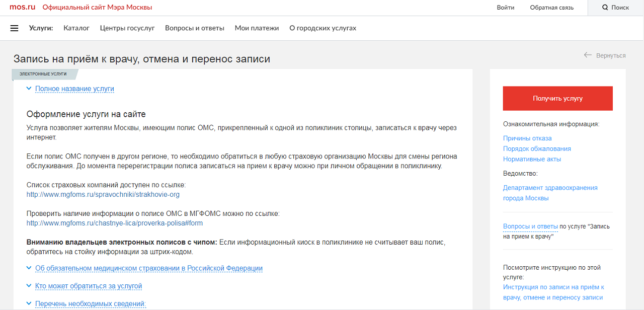The height and width of the screenshot is (310, 644).
Task: Open the Каталог menu item
Action: (76, 28)
